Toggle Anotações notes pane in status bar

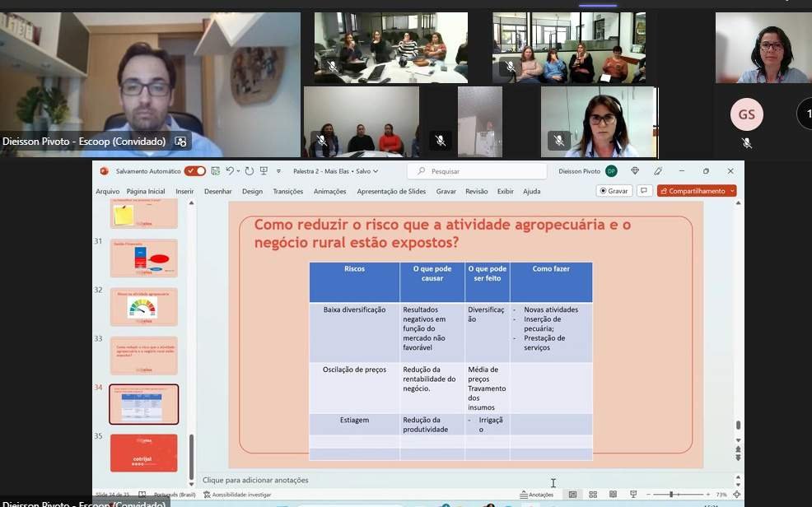click(536, 495)
